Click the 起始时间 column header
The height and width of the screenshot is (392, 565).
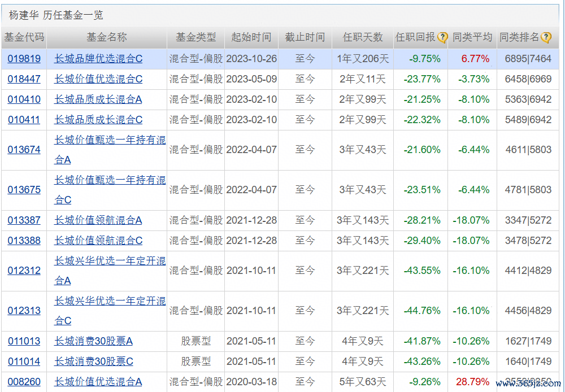251,37
